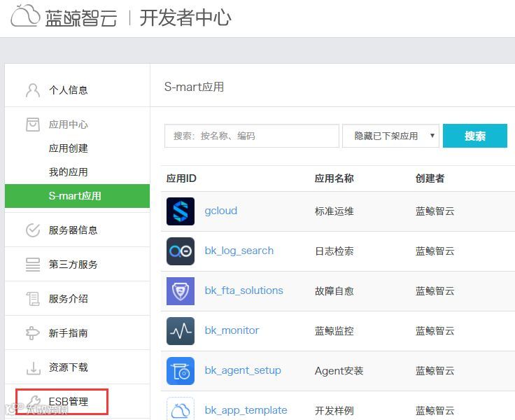
Task: Click 蓝鲸智云 creator in bk_monitor row
Action: point(435,331)
